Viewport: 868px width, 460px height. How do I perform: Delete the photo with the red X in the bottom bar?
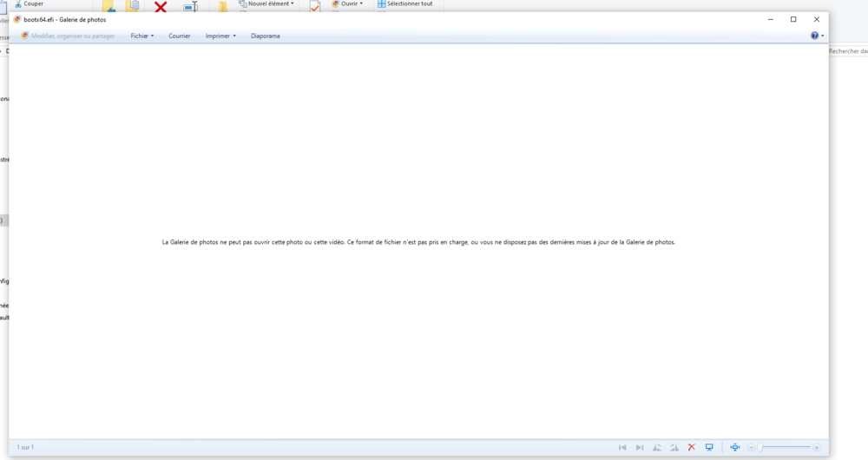click(692, 447)
